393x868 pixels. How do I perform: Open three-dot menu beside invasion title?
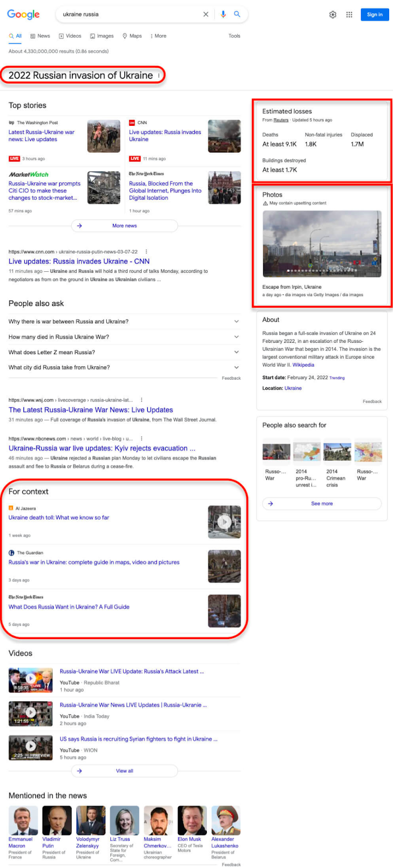click(159, 75)
